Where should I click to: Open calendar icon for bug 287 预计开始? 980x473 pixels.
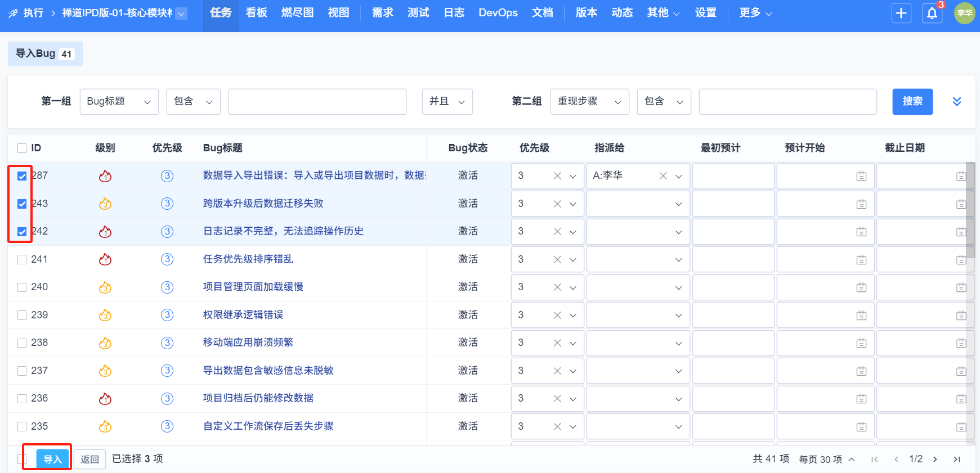pos(861,176)
